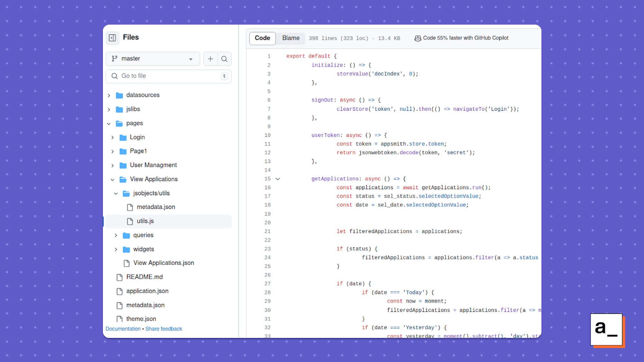Click the master branch dropdown arrow
The image size is (644, 362).
191,59
